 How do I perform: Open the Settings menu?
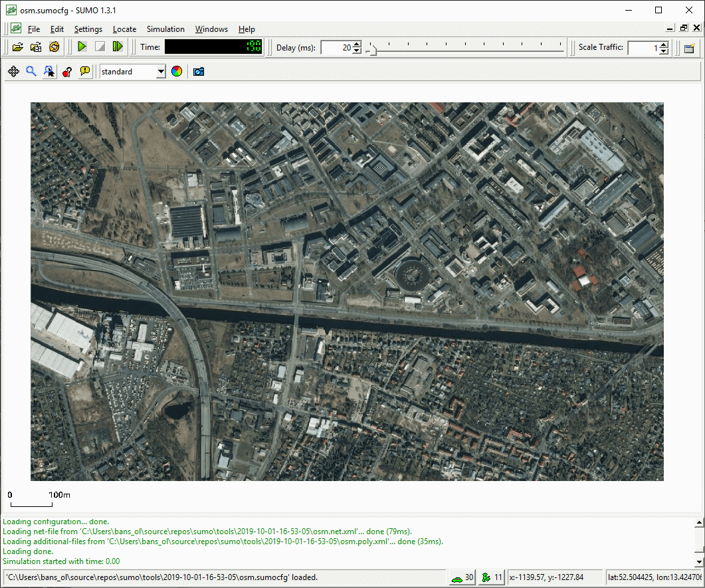coord(88,29)
